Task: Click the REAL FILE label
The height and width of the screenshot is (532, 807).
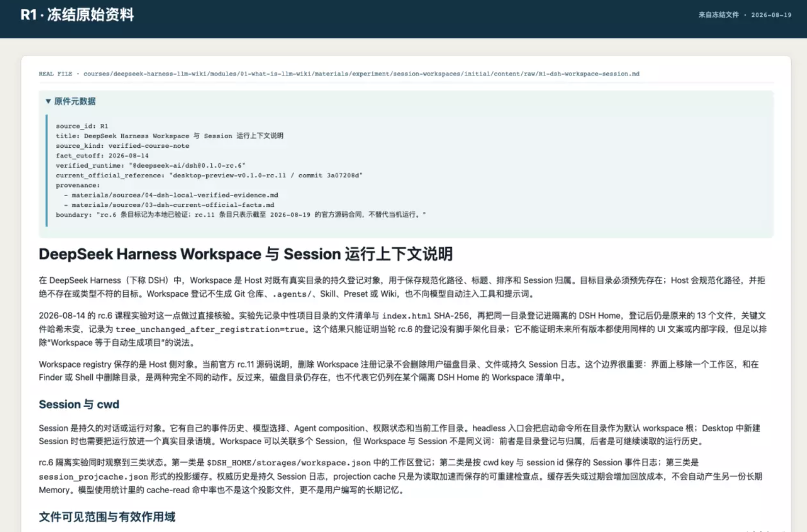Action: (56, 74)
